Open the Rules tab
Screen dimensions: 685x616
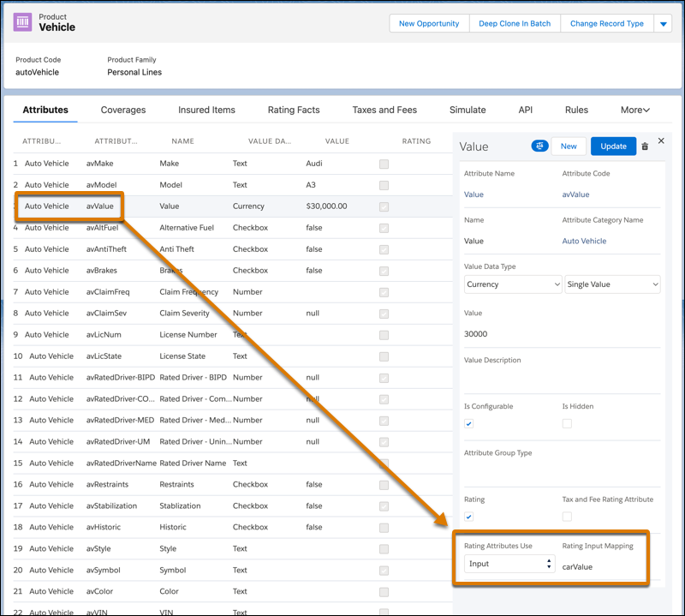[576, 110]
